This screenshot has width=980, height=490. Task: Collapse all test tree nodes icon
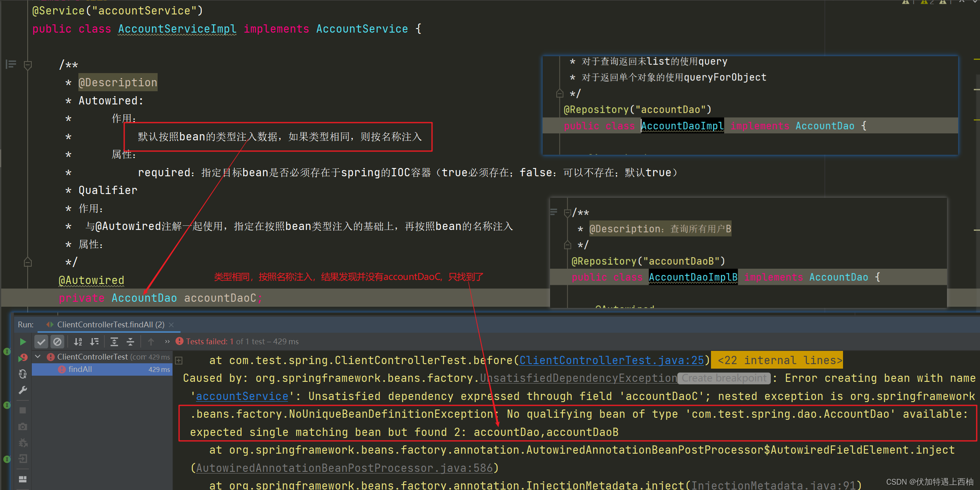click(130, 342)
